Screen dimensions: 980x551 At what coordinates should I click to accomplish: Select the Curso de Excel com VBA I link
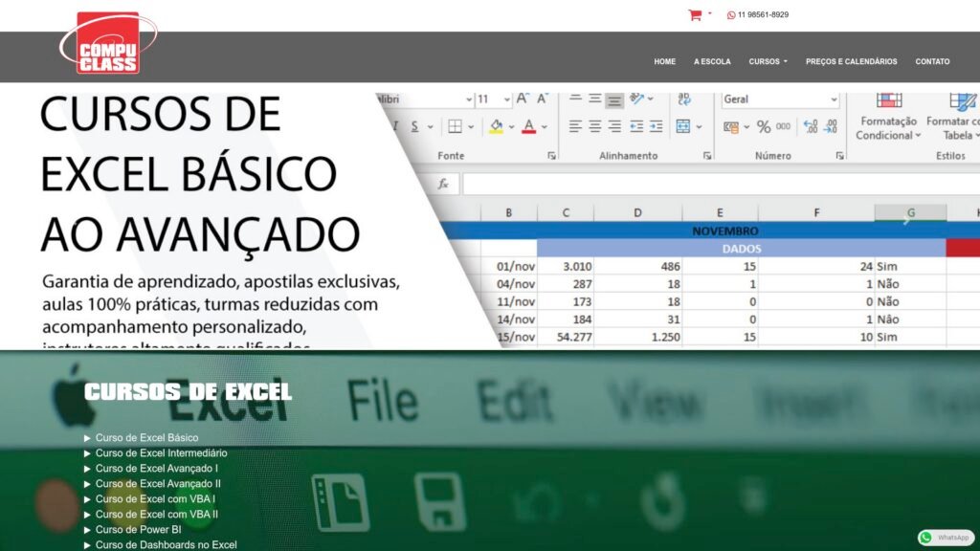pos(155,499)
